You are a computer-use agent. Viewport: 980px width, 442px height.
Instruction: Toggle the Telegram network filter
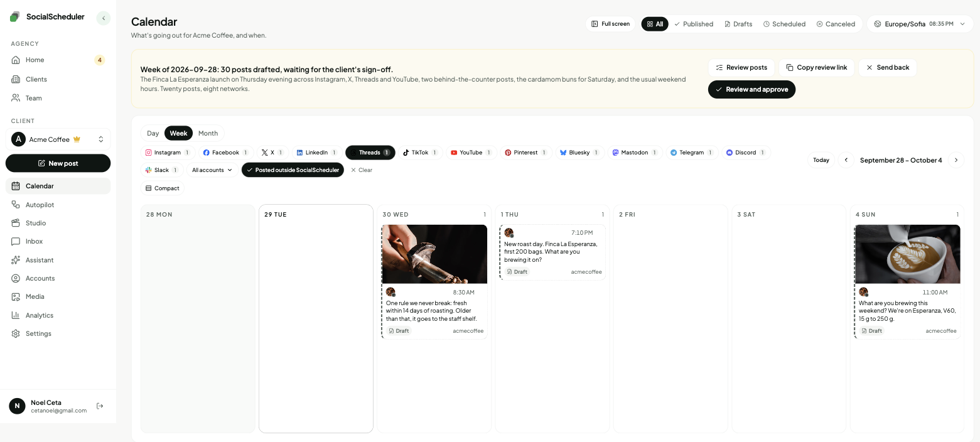click(x=692, y=153)
